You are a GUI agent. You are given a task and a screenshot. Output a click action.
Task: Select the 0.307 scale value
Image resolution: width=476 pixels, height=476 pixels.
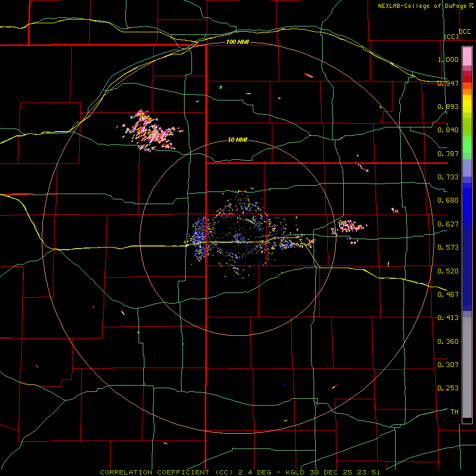[x=448, y=364]
